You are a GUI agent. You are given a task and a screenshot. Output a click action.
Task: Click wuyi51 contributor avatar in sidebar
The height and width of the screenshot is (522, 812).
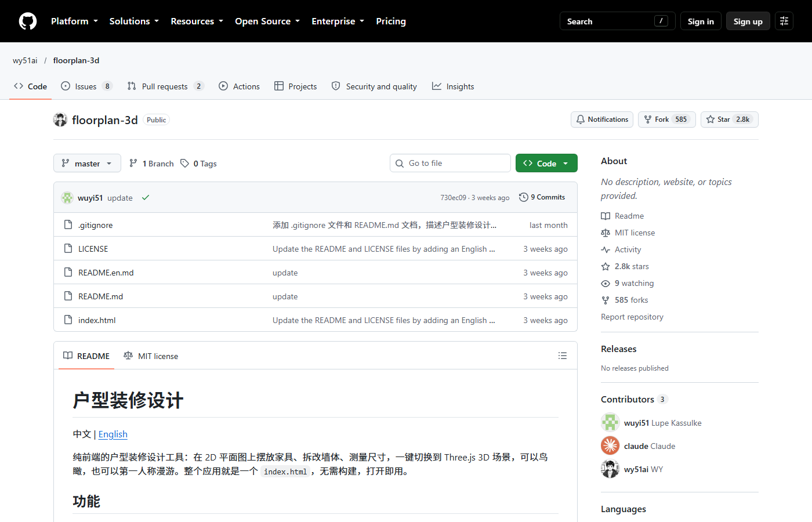pyautogui.click(x=610, y=422)
